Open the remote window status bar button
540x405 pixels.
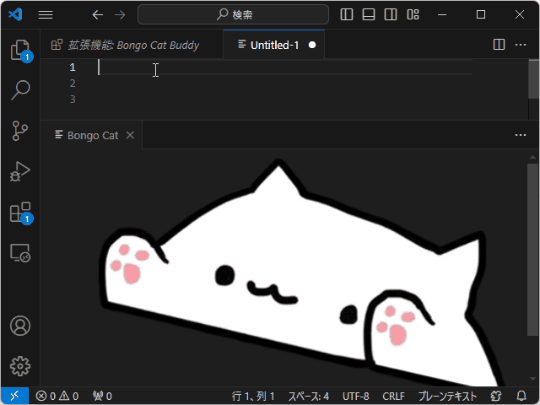pos(14,396)
